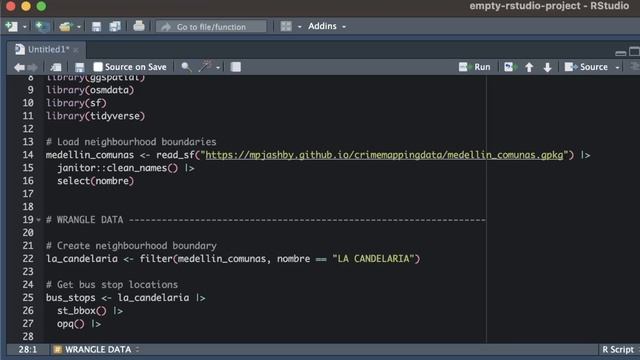Click the 28:1 cursor position indicator
Viewport: 640px width, 360px height.
27,349
